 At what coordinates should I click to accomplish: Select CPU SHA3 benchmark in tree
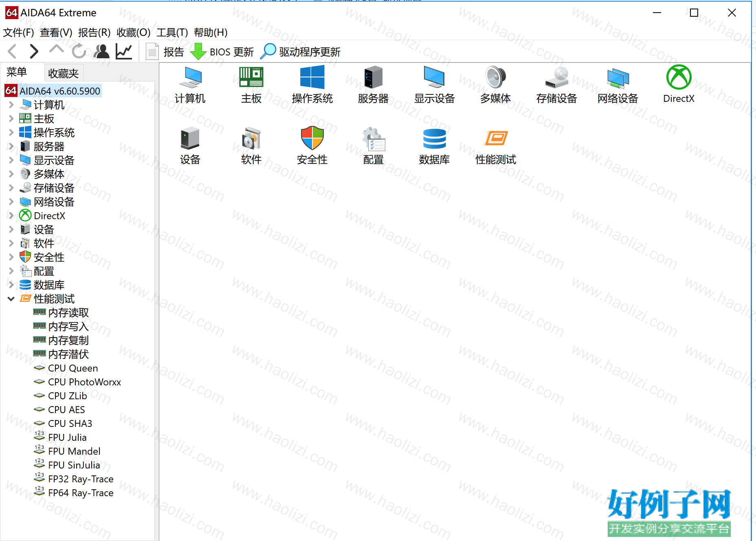63,424
